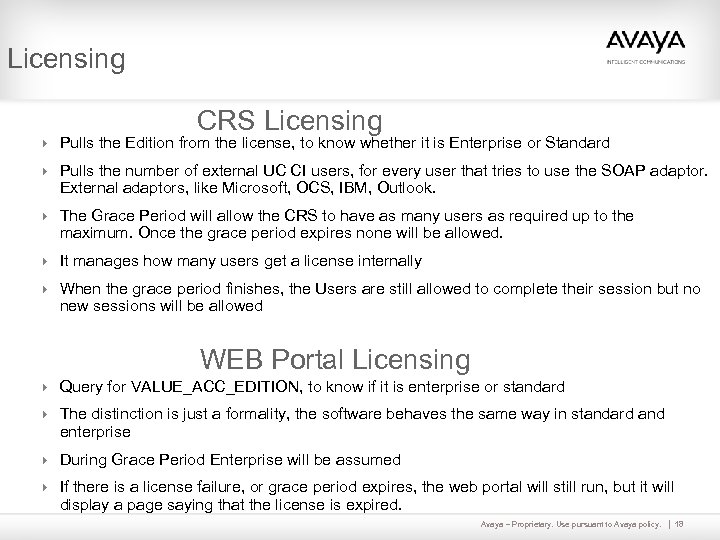Click the "CRS Licensing" heading
Screen dimensions: 720x540
tap(289, 120)
